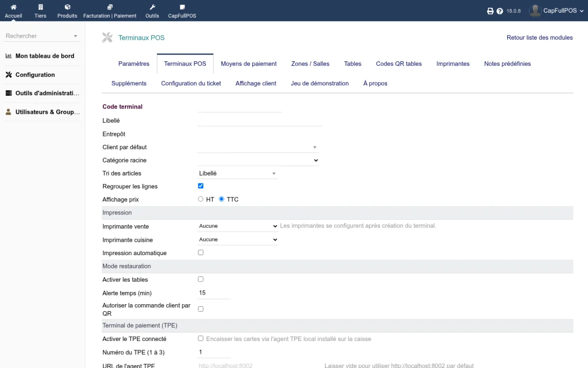Click Mon tableau de bord chart icon
Screen dimensions: 588x368
point(8,56)
